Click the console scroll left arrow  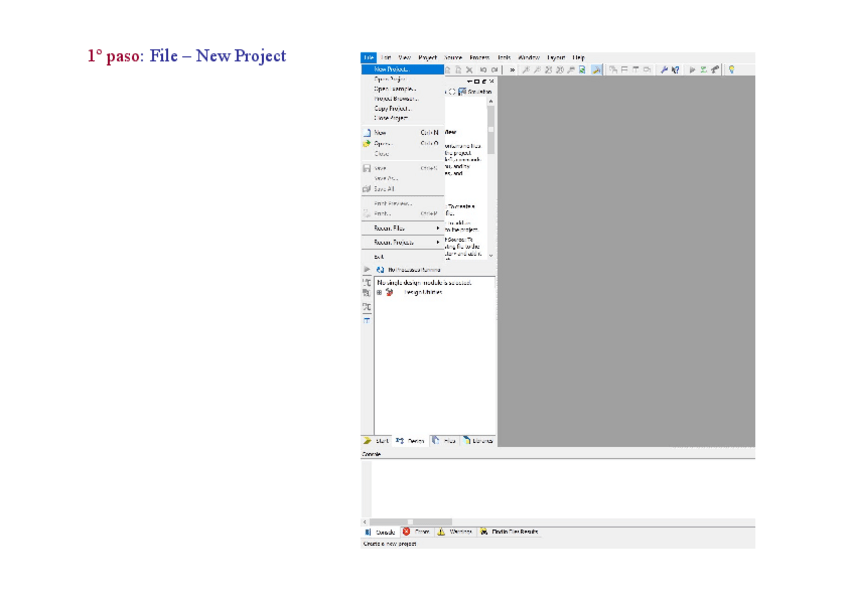click(x=365, y=522)
